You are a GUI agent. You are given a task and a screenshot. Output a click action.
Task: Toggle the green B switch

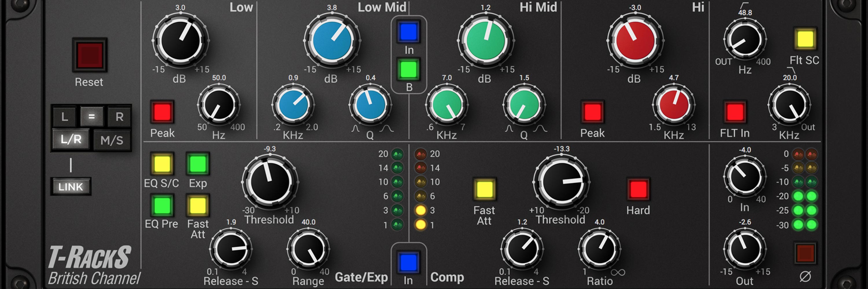[408, 70]
